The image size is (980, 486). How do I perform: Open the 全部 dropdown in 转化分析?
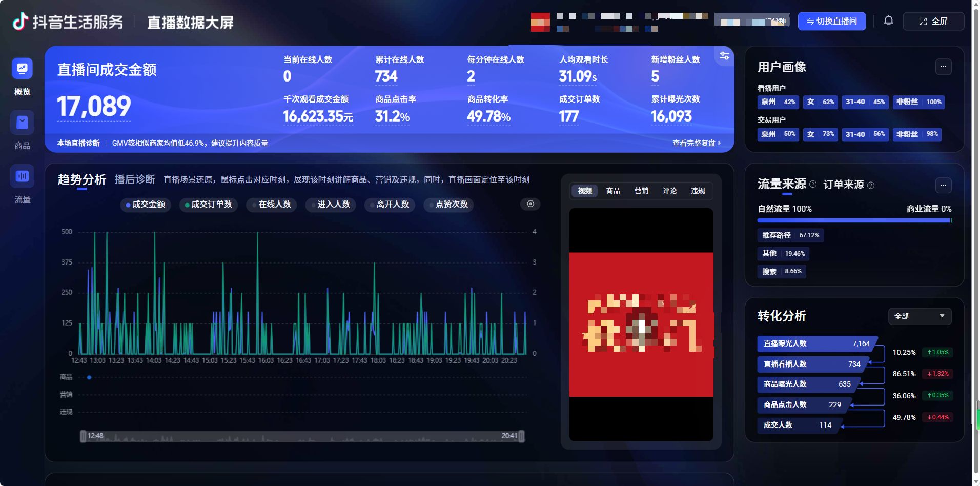[x=920, y=316]
